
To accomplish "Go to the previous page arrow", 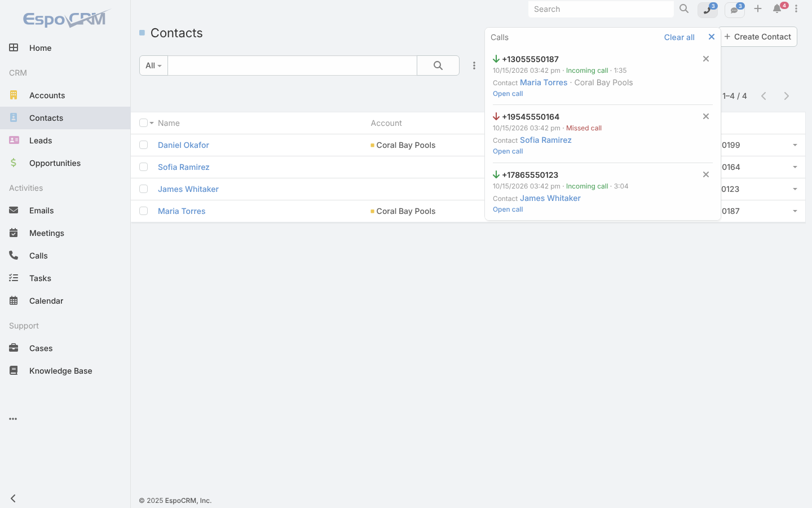I will tap(764, 96).
